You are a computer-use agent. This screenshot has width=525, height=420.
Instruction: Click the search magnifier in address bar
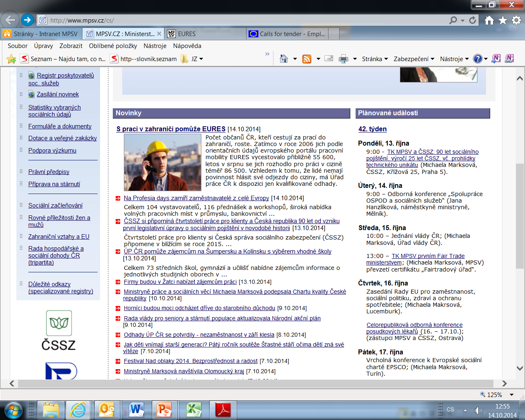coord(453,20)
